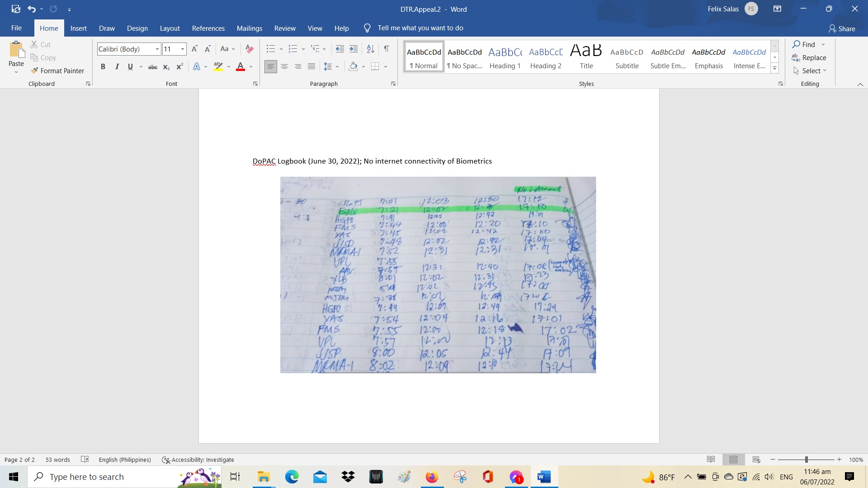The height and width of the screenshot is (488, 868).
Task: Click the Share button
Action: point(842,28)
